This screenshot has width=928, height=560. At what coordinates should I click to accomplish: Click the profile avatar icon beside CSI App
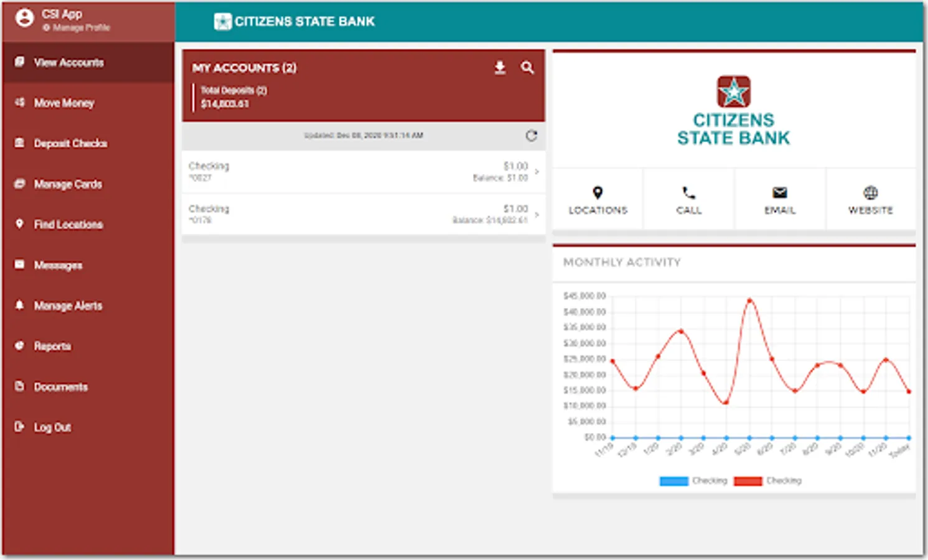(24, 17)
